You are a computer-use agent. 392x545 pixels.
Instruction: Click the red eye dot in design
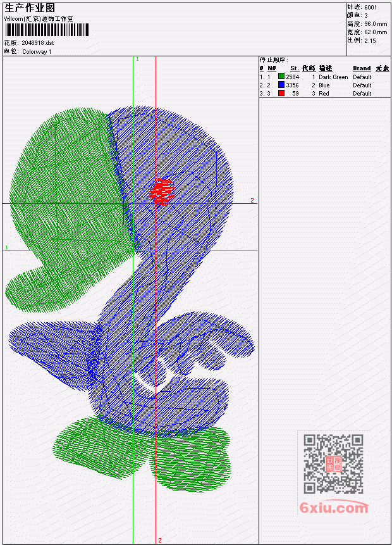[161, 191]
